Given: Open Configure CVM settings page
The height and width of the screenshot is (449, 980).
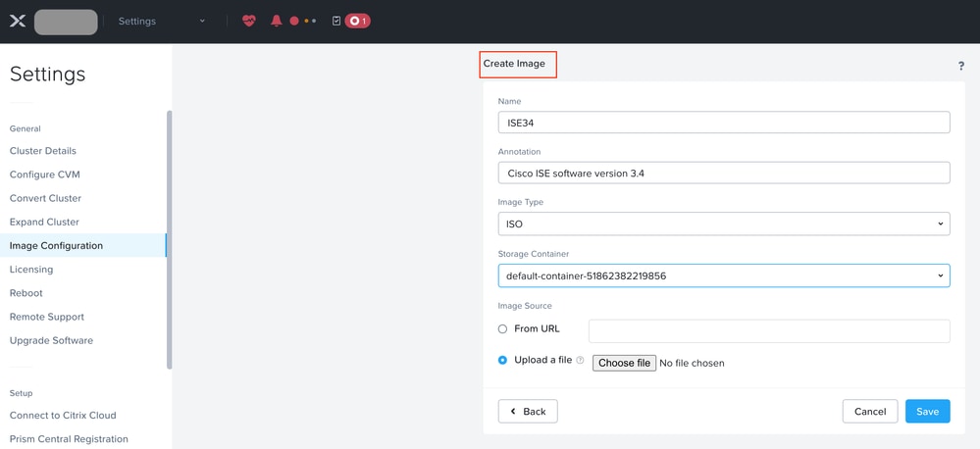Looking at the screenshot, I should coord(45,175).
